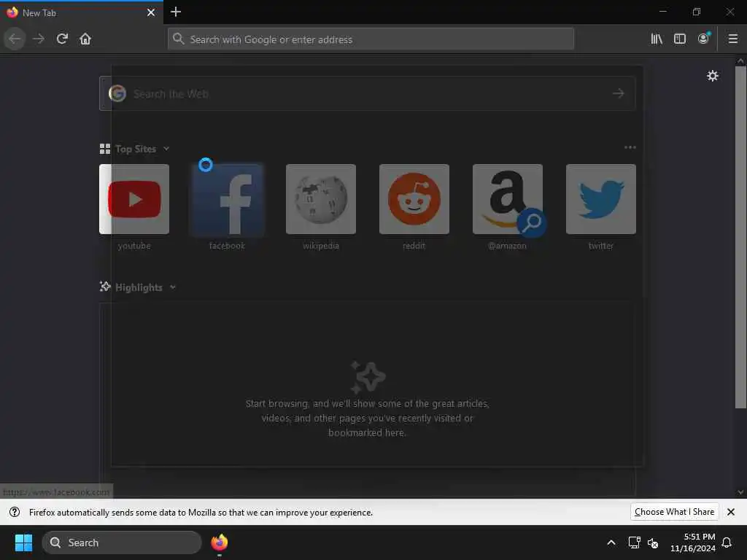Screen dimensions: 747x560
Task: Reload the current page
Action: click(62, 39)
